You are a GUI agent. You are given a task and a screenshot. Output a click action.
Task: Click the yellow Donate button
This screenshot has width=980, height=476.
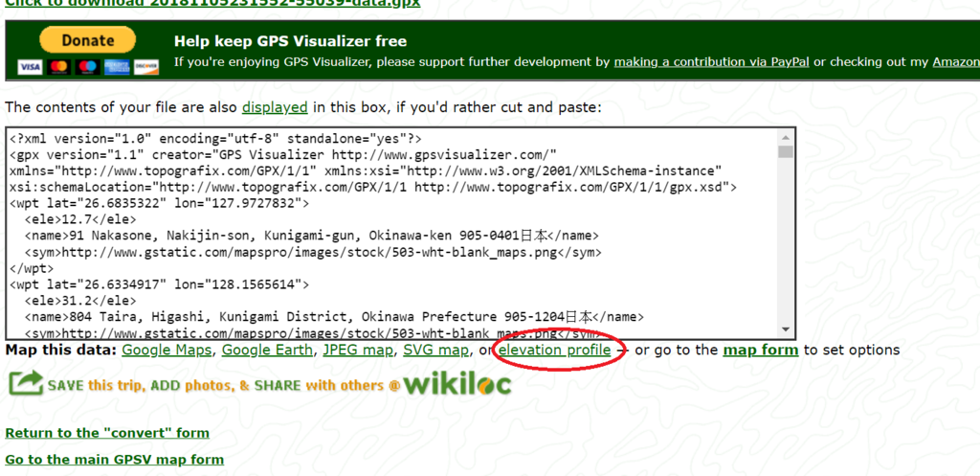(x=87, y=40)
